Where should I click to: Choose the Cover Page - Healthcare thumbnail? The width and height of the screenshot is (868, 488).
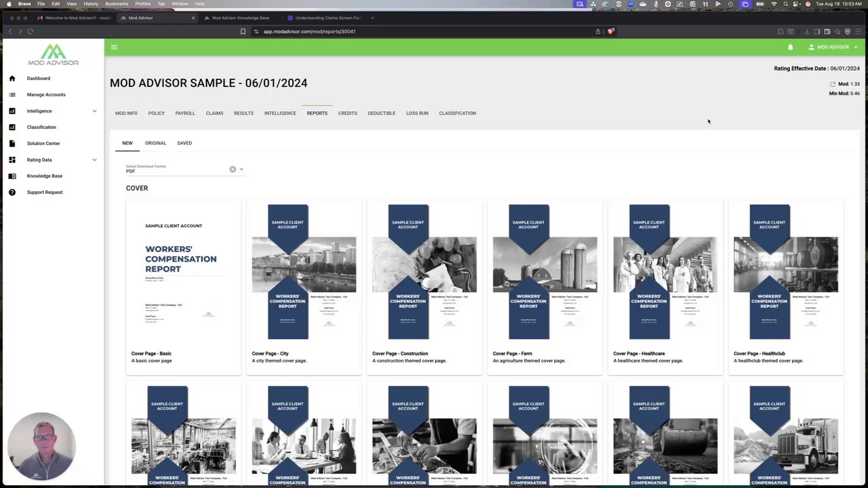(x=665, y=272)
